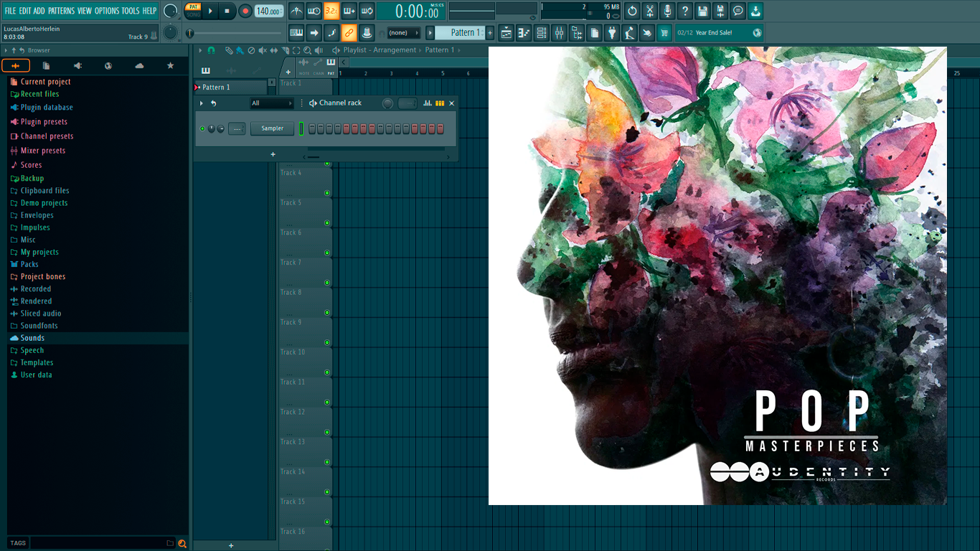
Task: Enable typing keyboard to piano icon
Action: coord(296,32)
